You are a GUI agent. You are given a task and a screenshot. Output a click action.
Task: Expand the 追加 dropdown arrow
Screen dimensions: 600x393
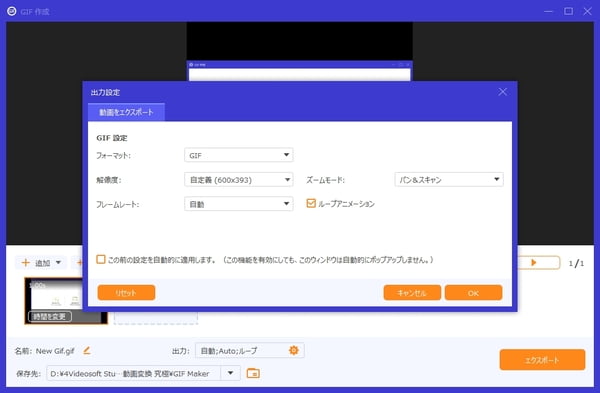[x=59, y=263]
